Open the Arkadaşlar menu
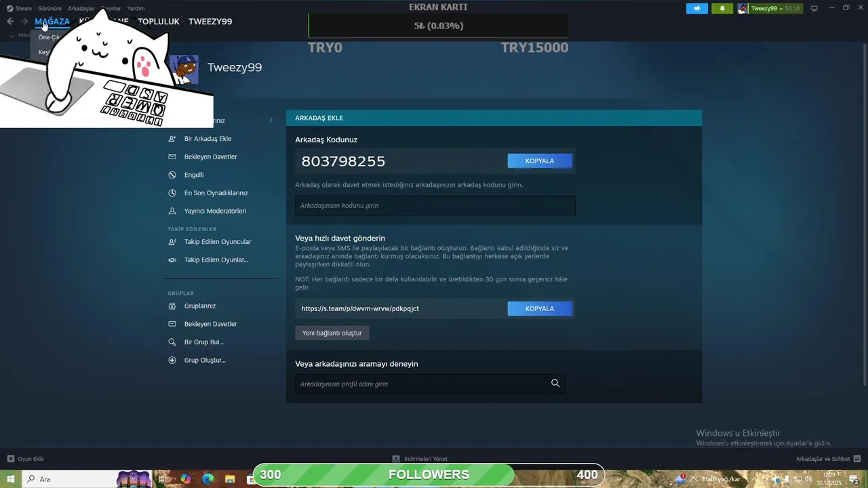This screenshot has width=868, height=488. (81, 8)
